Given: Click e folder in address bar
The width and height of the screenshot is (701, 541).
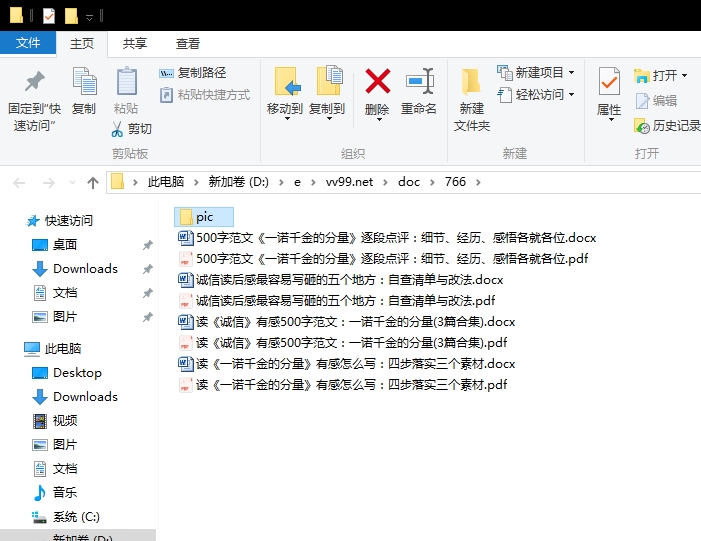Looking at the screenshot, I should tap(297, 182).
